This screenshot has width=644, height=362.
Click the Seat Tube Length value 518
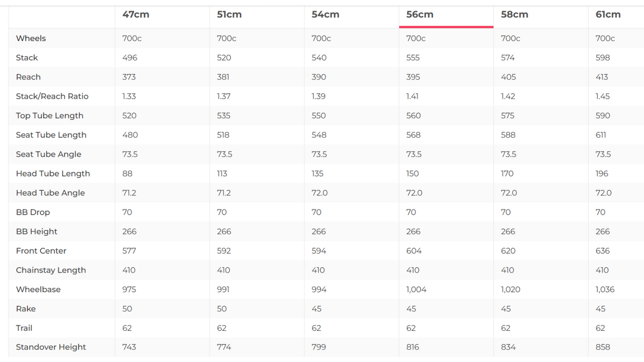[x=223, y=135]
